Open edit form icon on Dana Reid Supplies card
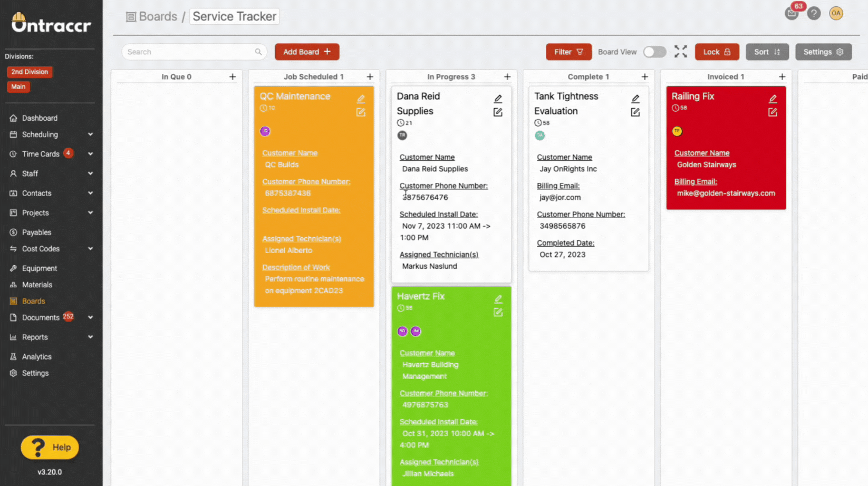Viewport: 868px width, 486px height. 498,112
